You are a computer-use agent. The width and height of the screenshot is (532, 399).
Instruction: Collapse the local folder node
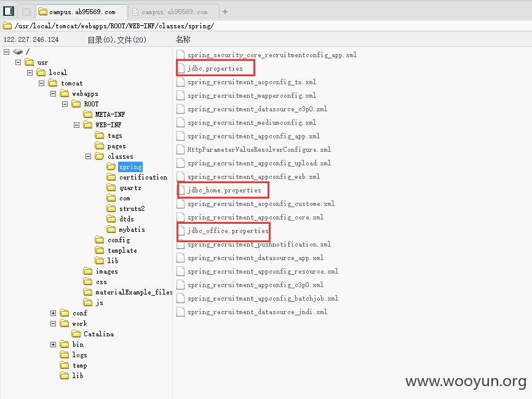pos(30,73)
